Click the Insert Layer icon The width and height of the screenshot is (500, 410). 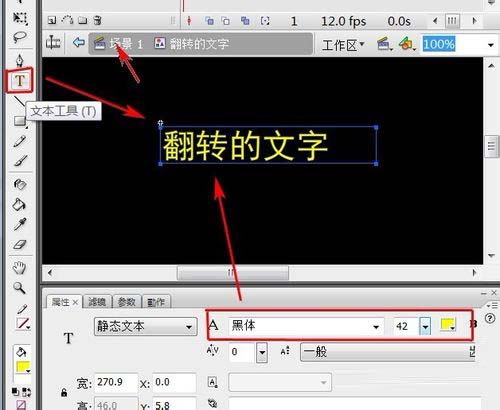(52, 21)
